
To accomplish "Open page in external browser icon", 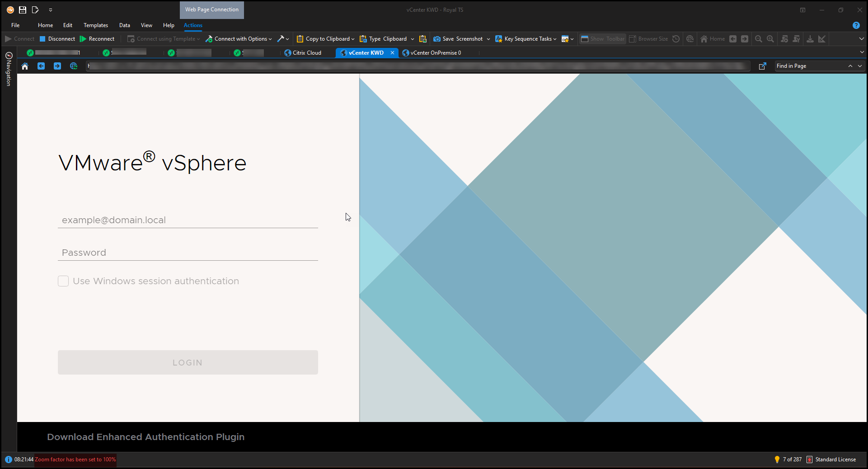I will click(763, 66).
